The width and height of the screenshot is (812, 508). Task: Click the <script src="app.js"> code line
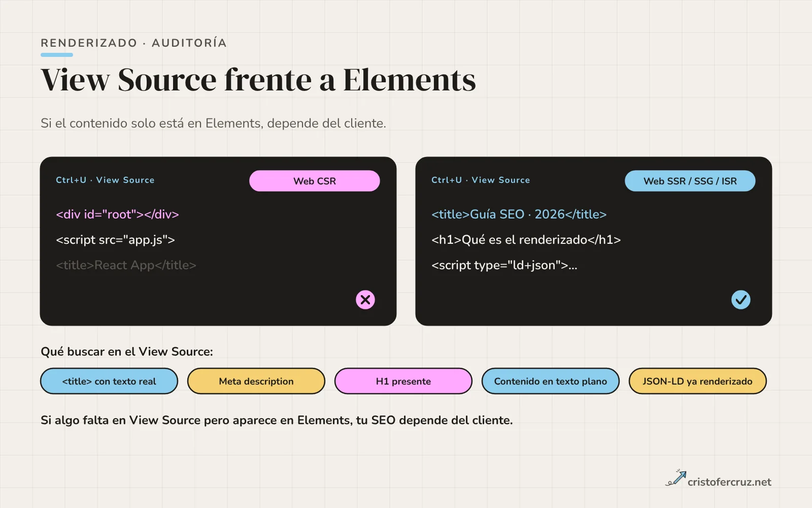click(x=115, y=240)
